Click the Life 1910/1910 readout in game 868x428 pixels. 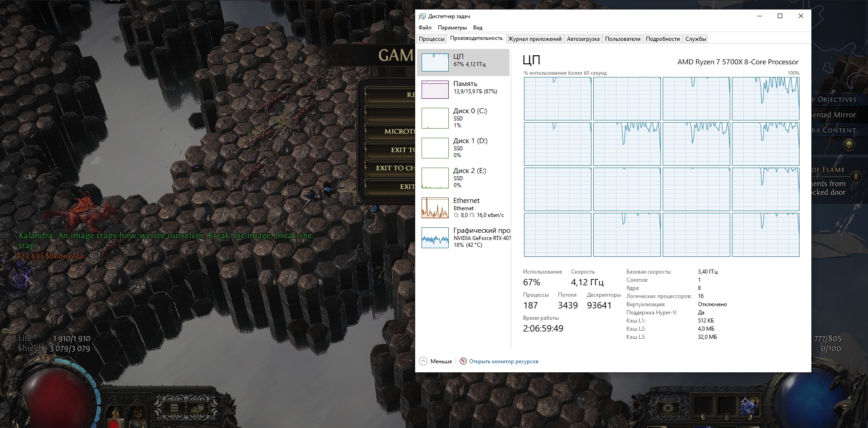(x=54, y=338)
